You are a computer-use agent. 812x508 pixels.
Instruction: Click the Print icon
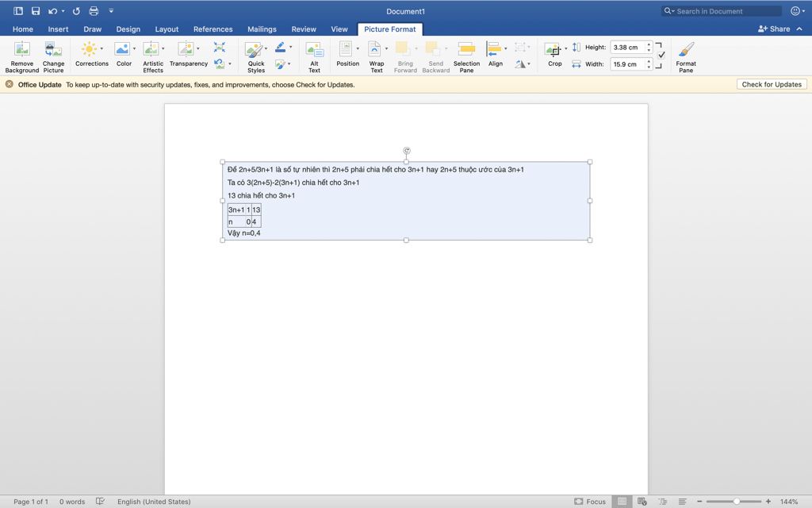click(x=94, y=11)
